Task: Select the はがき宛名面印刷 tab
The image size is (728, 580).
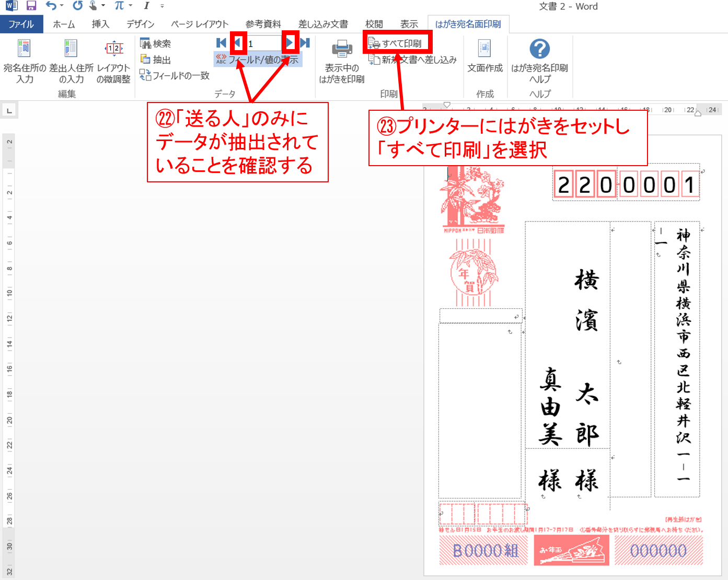Action: click(468, 24)
